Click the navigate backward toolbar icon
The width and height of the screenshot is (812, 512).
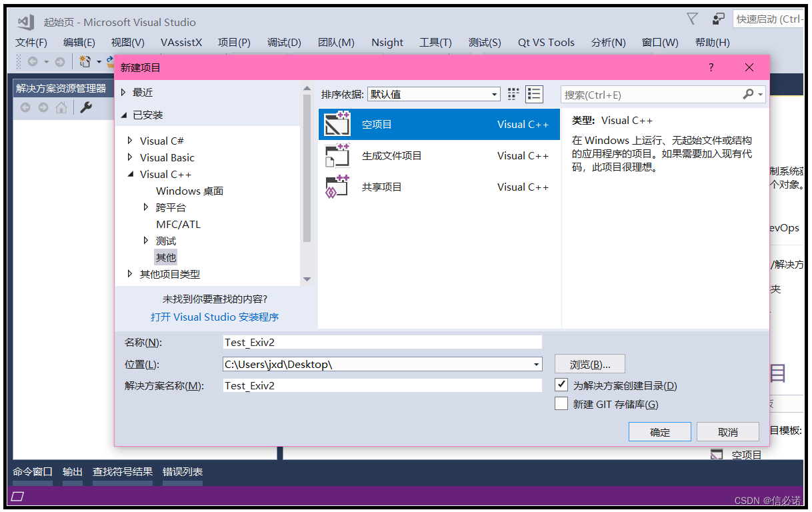(33, 61)
